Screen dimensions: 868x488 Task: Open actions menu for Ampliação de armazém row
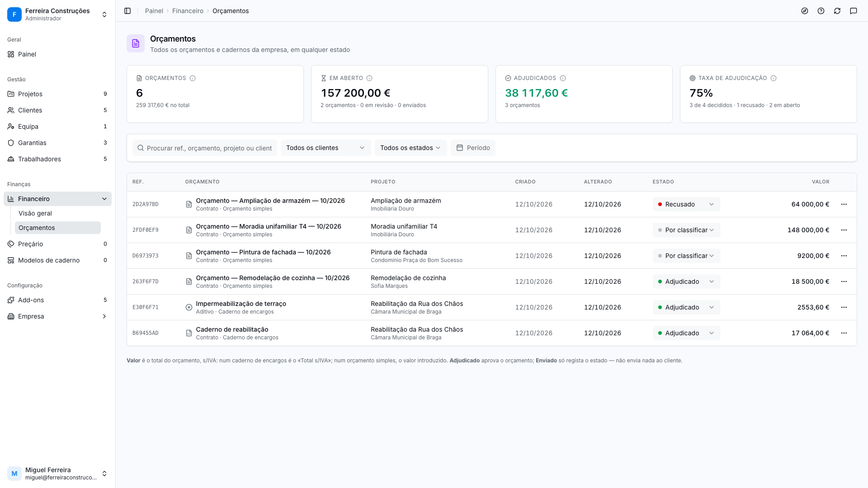coord(844,204)
